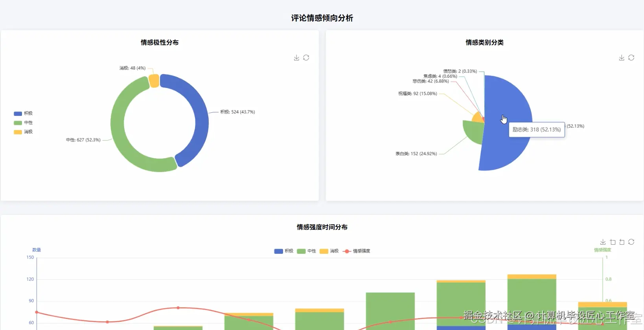This screenshot has width=644, height=330.
Task: Click the y-axis value 120
Action: pos(30,279)
